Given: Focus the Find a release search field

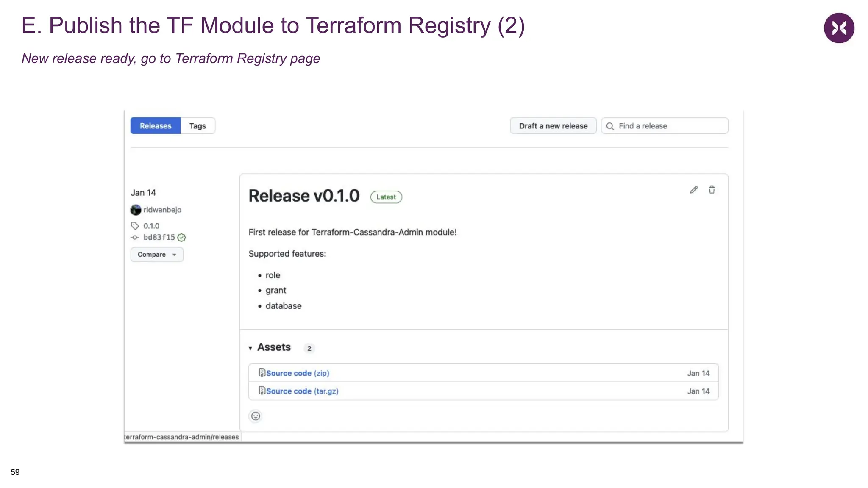Looking at the screenshot, I should click(665, 126).
